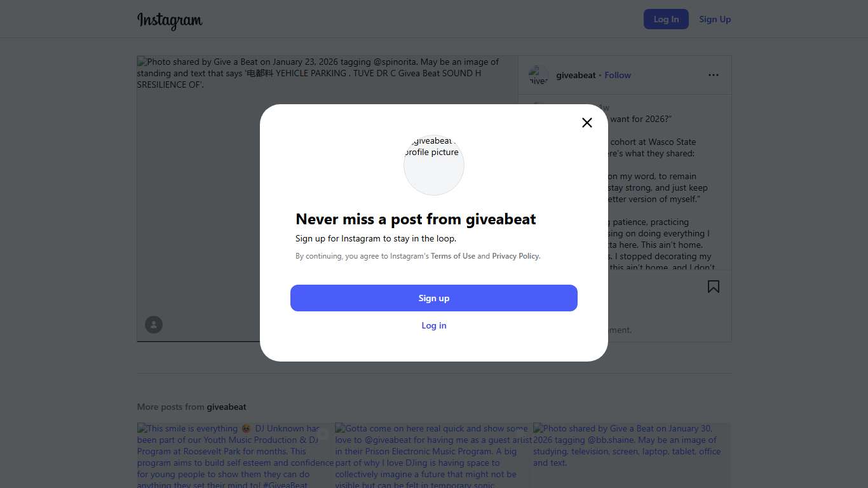The height and width of the screenshot is (488, 868).
Task: Click giveabeat's avatar in the post header
Action: tap(538, 75)
